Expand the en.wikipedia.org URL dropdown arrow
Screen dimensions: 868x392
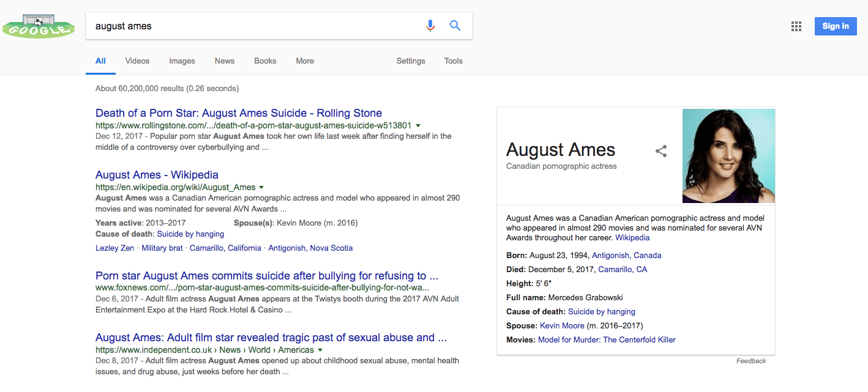pos(261,187)
